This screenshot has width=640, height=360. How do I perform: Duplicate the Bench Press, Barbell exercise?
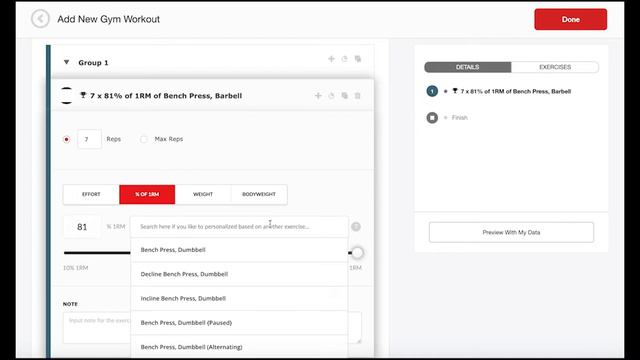[x=344, y=96]
